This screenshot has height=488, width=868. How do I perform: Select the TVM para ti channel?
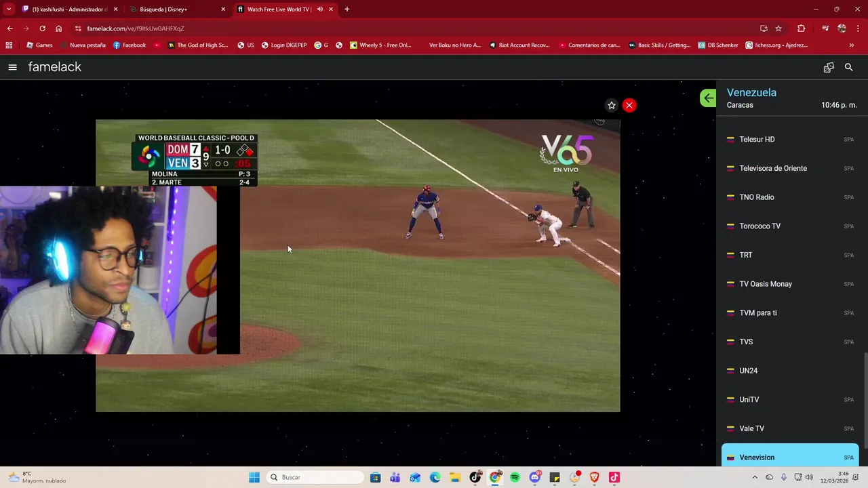tap(790, 312)
